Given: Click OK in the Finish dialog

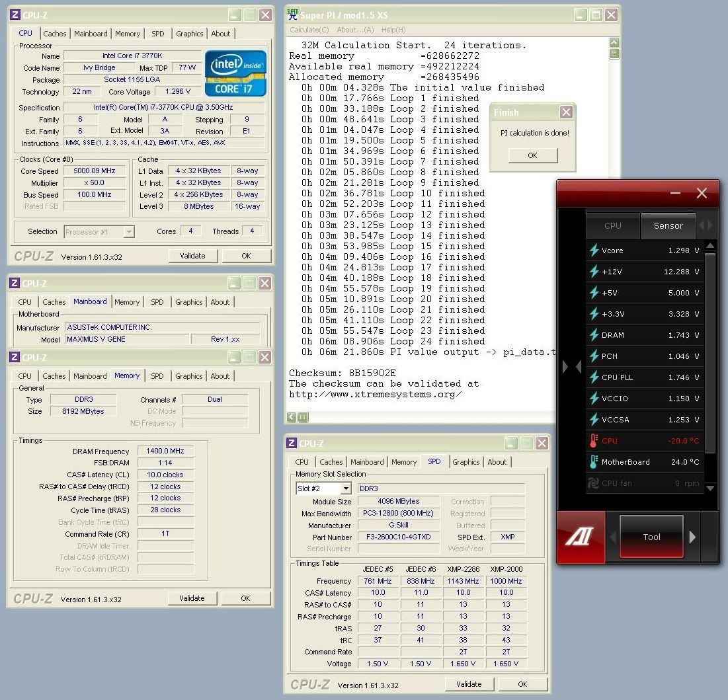Looking at the screenshot, I should tap(532, 155).
